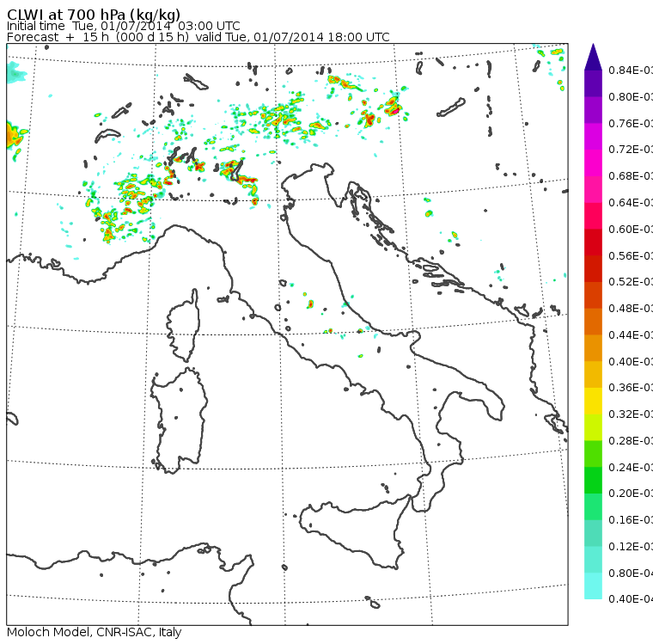Image resolution: width=653 pixels, height=644 pixels.
Task: Select the magenta swatch between 0.72E-03 and 0.76E-03
Action: 593,137
